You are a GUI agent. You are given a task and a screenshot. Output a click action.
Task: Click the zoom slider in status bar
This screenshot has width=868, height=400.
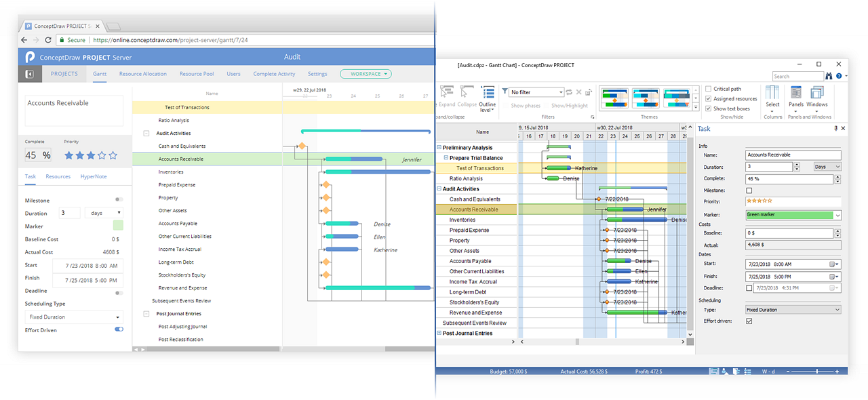click(x=816, y=372)
